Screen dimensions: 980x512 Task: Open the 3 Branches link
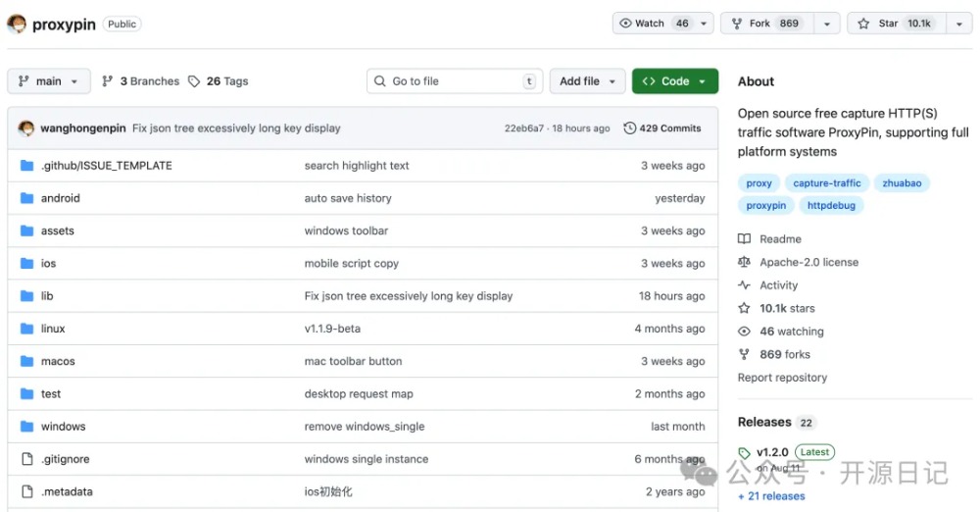[141, 81]
